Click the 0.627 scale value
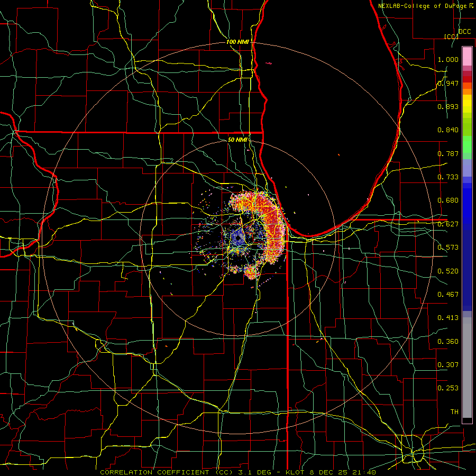 [x=448, y=224]
